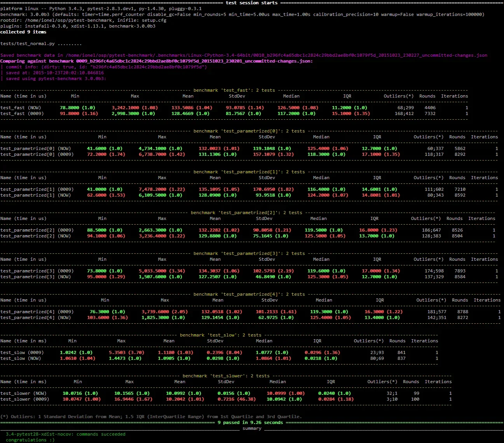Click Outliers value 23;93
The width and height of the screenshot is (504, 443).
coord(377,352)
